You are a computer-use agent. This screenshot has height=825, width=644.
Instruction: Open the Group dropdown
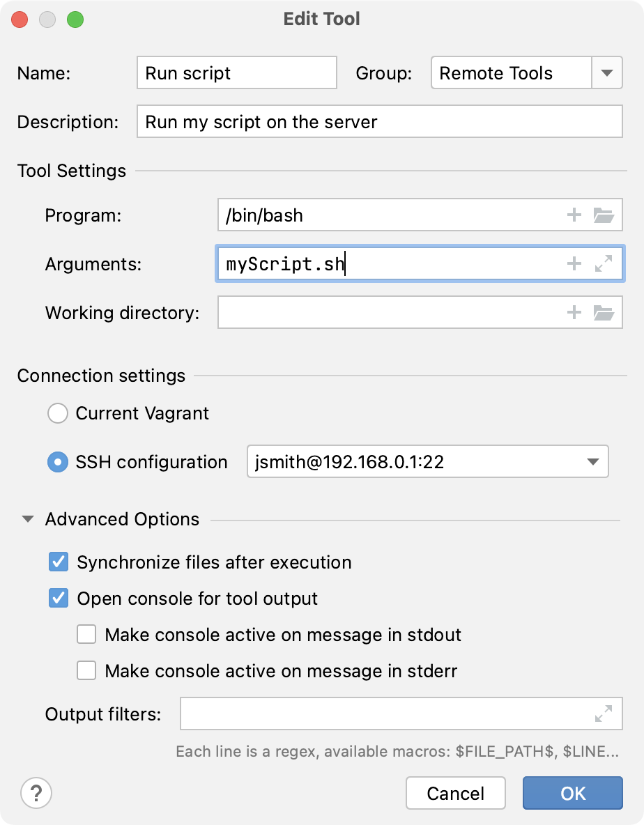608,72
